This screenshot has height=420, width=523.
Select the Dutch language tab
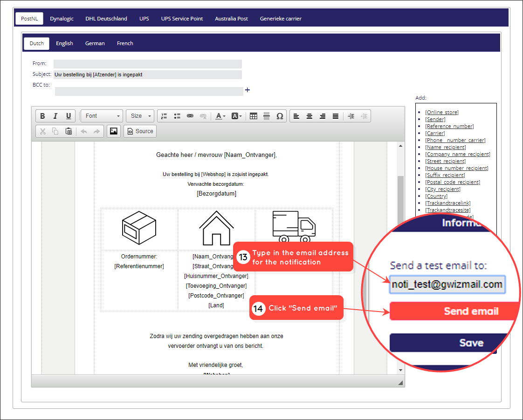pyautogui.click(x=37, y=43)
